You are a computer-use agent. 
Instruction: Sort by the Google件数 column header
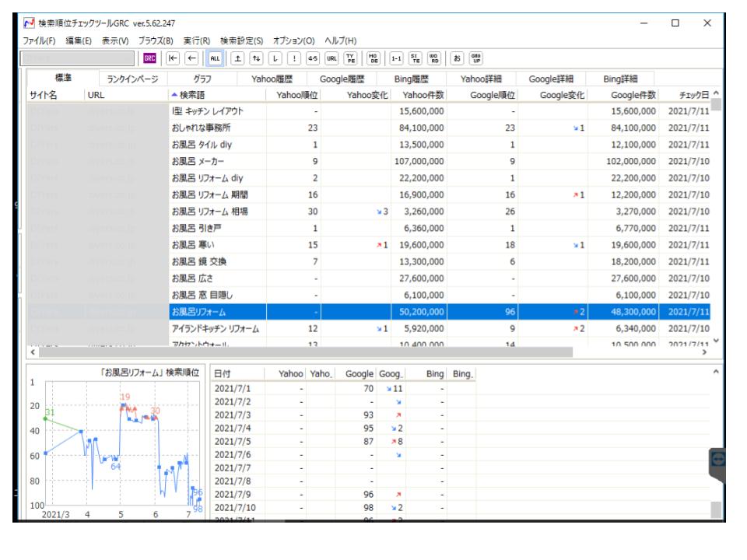point(623,95)
